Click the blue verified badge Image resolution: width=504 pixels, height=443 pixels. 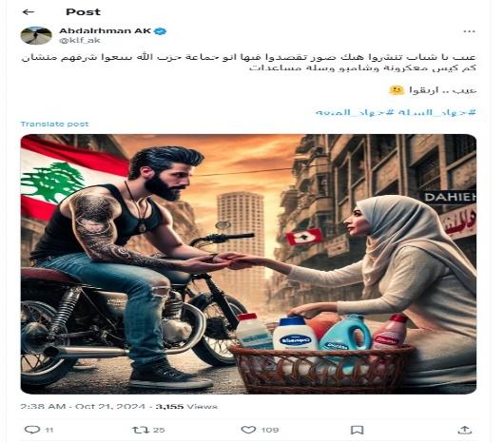point(161,31)
